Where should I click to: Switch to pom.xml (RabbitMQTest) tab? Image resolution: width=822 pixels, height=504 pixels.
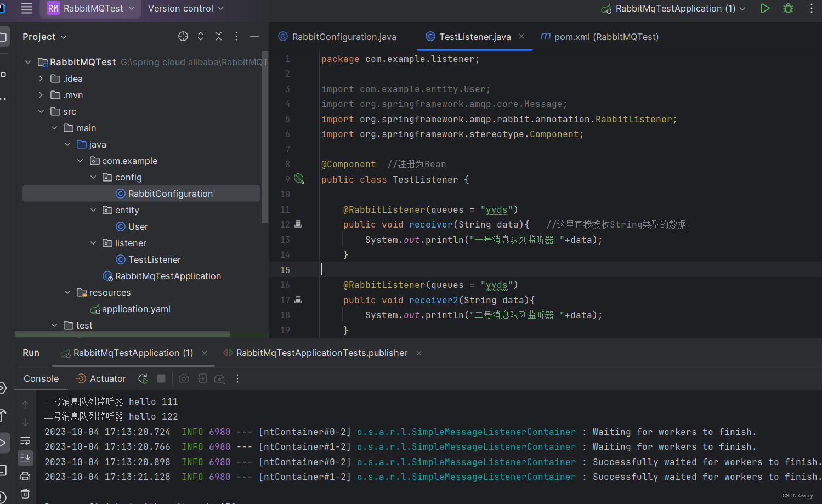click(599, 37)
